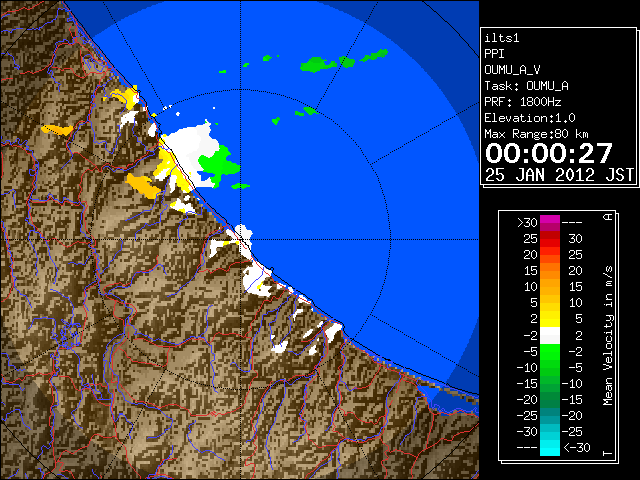Click the orange echo over the western mountains
Viewport: 640px width, 480px height.
pyautogui.click(x=142, y=186)
